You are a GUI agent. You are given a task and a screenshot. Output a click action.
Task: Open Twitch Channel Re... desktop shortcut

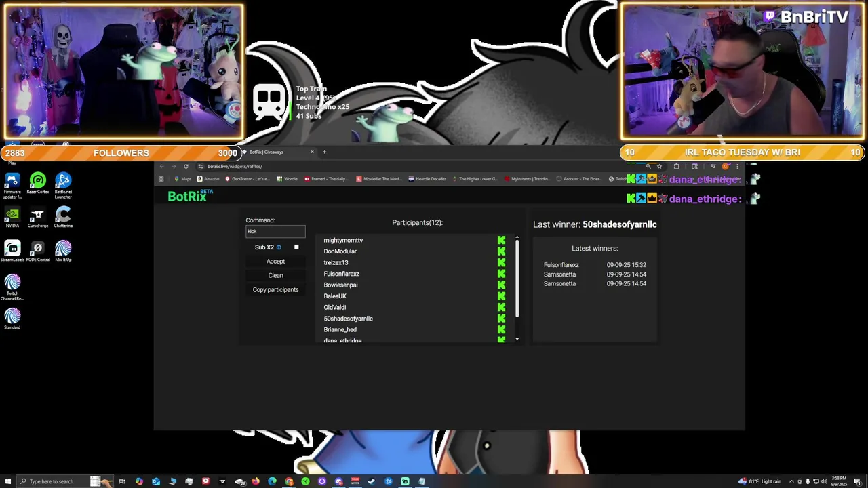(x=12, y=287)
